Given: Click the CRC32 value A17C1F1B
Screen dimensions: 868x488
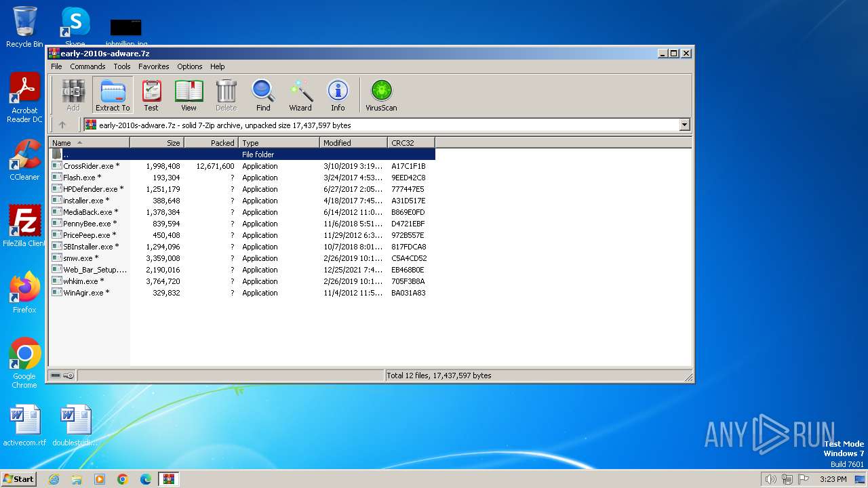Looking at the screenshot, I should point(408,166).
